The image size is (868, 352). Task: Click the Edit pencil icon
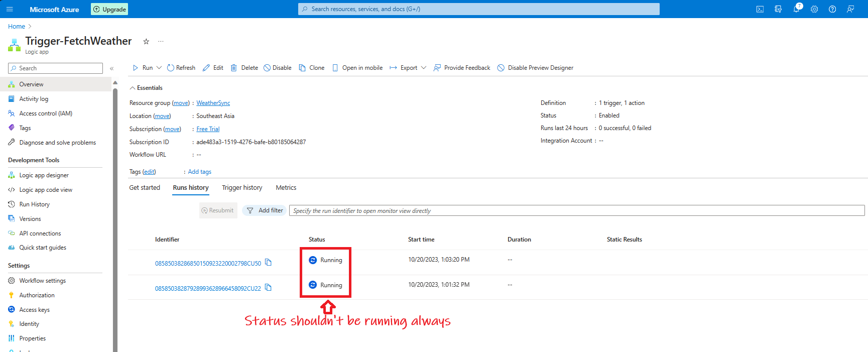click(x=206, y=68)
